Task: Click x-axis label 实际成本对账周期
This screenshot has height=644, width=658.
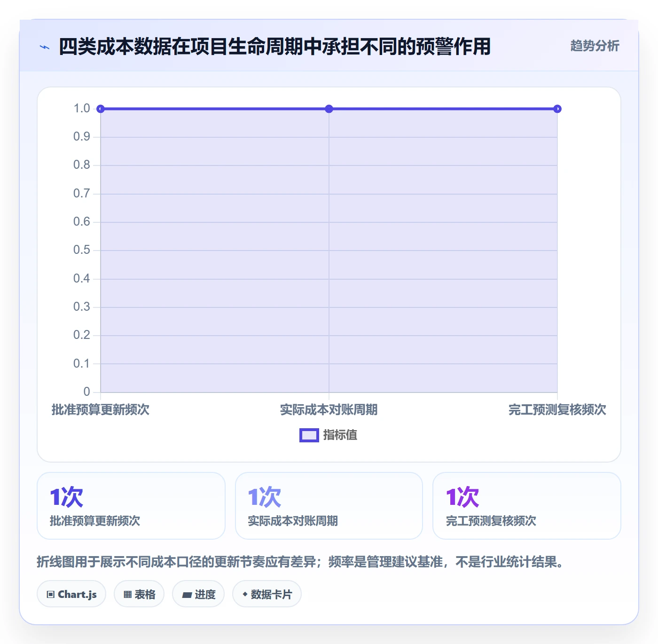Action: (329, 410)
